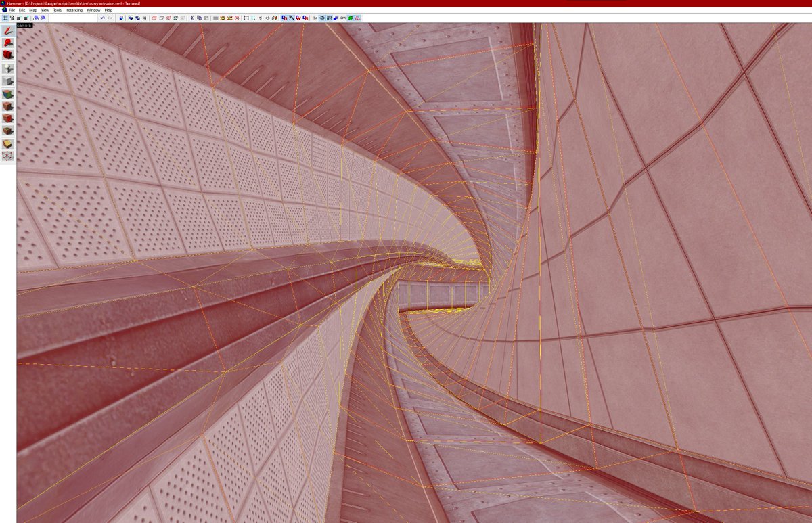Undo the last action via toolbar
Screen dimensions: 812x523
tap(103, 18)
